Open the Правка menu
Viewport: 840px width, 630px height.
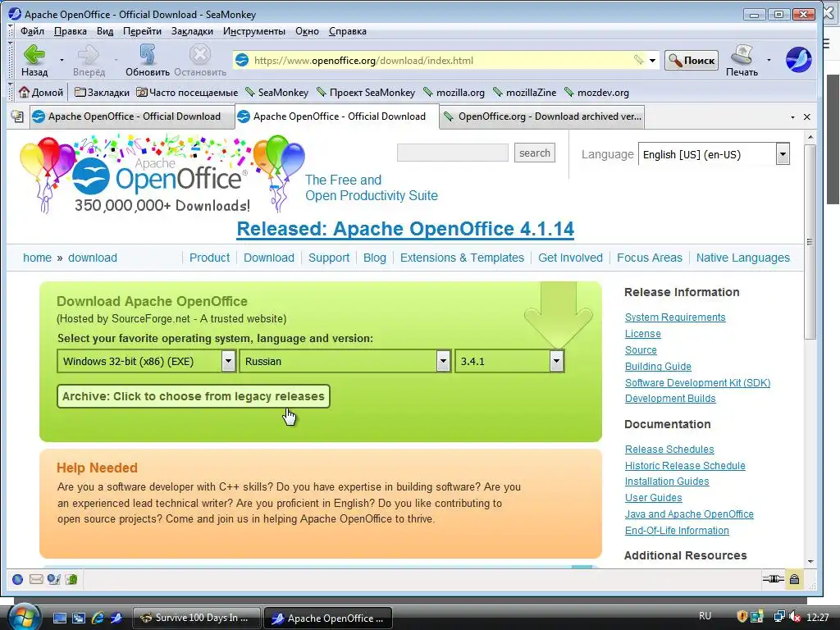[x=71, y=31]
